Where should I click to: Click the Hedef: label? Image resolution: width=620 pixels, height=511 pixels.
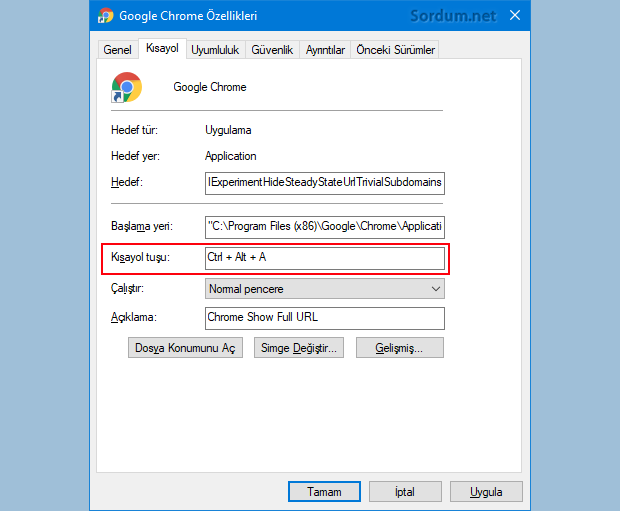[127, 182]
